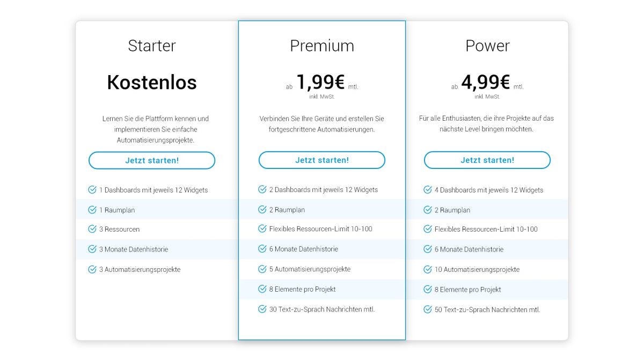The image size is (644, 362).
Task: Click the checkmark next to "Flexibles Ressourcen-Limit 10-100" in Premium
Action: [261, 229]
